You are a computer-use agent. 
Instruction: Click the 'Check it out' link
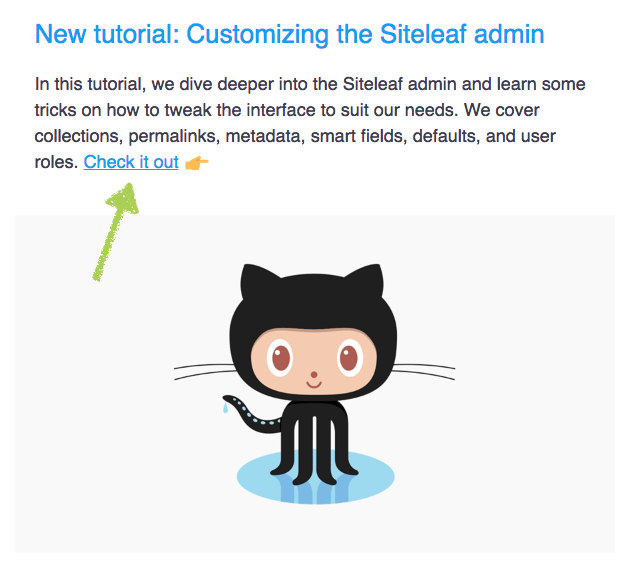point(131,162)
